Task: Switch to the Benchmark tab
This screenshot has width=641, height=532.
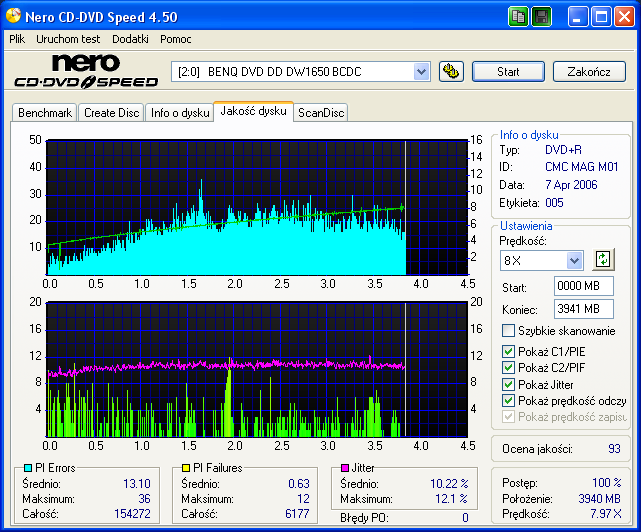Action: point(45,113)
